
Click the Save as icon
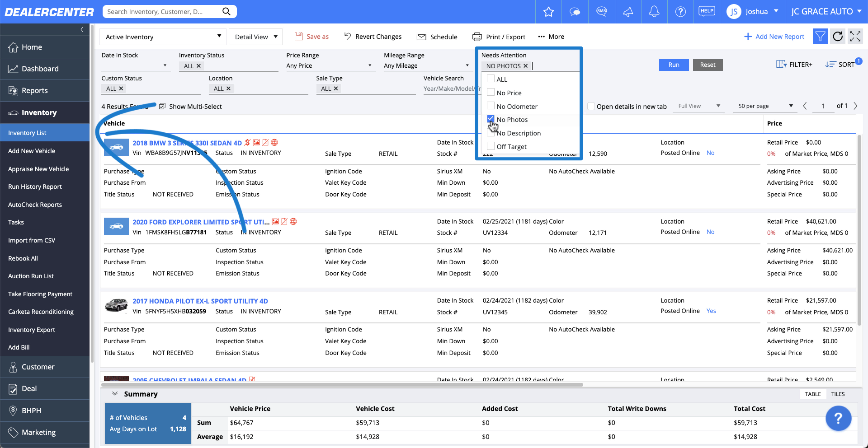pos(298,36)
